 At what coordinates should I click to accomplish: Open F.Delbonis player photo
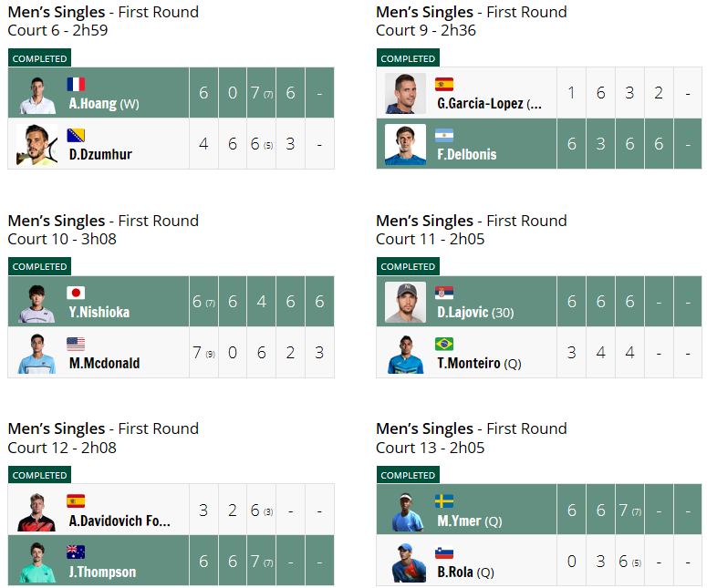(405, 145)
